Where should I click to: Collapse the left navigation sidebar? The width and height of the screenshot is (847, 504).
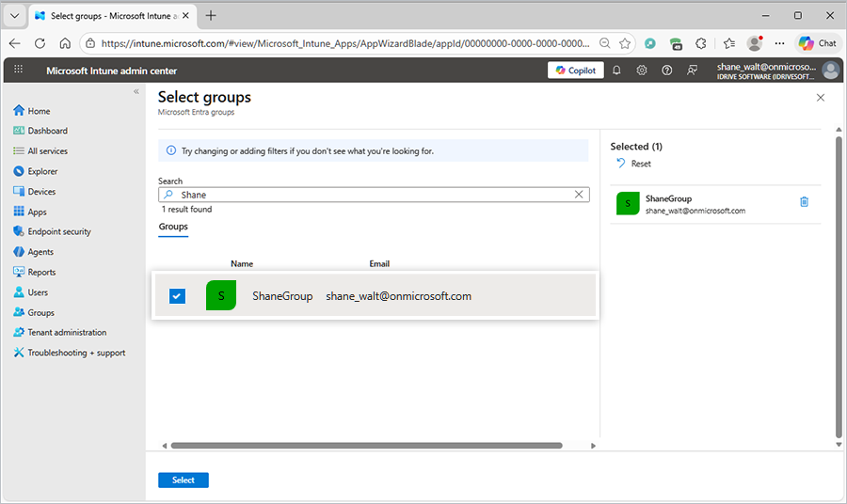pos(136,91)
